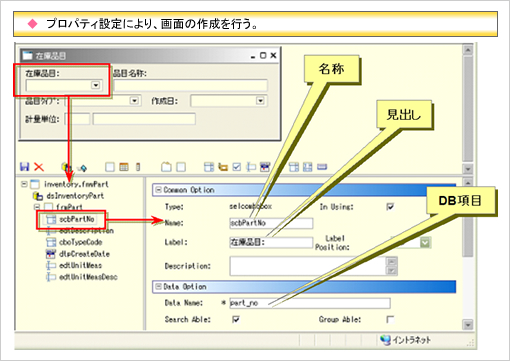Collapse the frmPart tree expander
510x361 pixels.
point(37,207)
